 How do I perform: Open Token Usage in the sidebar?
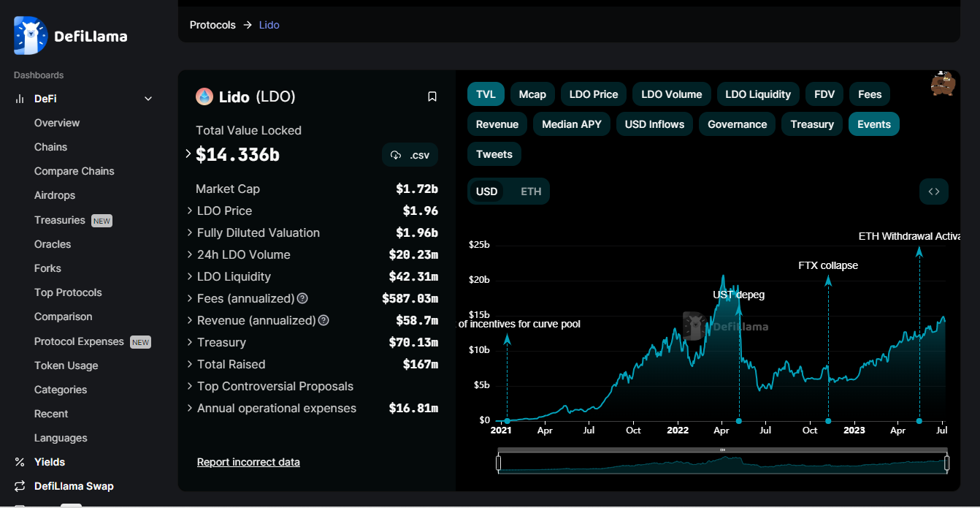(66, 365)
